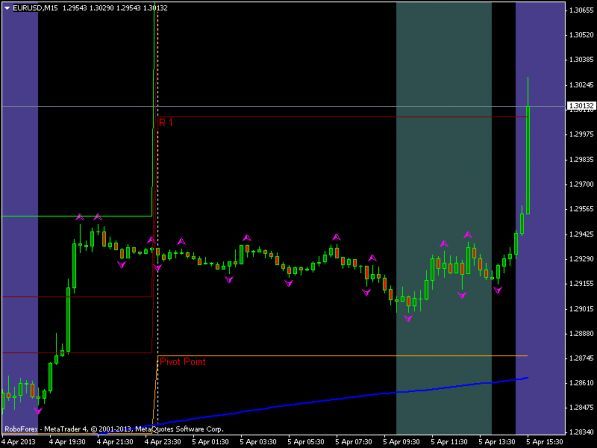Screen dimensions: 597x448
Task: Click the current price tag 1.30132
Action: [x=581, y=106]
